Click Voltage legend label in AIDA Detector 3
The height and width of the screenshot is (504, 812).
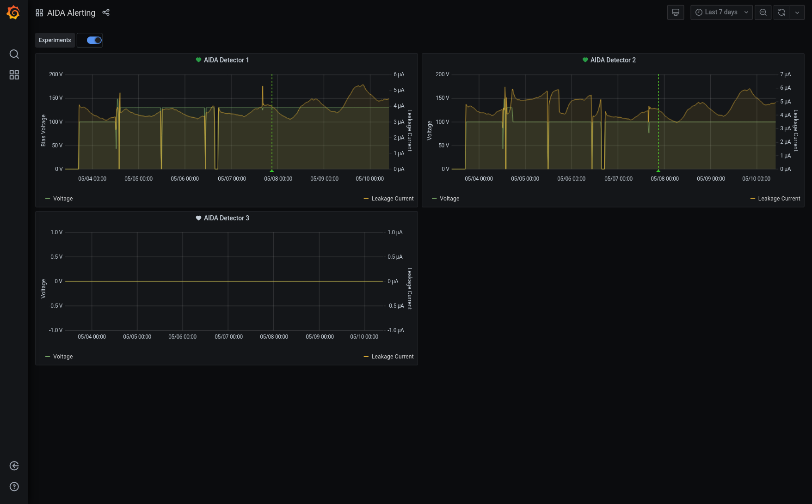pos(63,357)
